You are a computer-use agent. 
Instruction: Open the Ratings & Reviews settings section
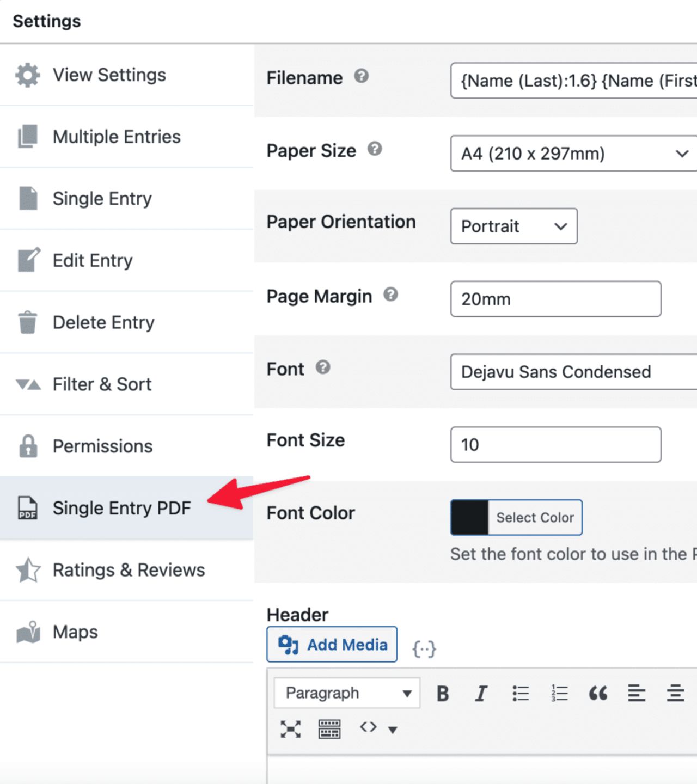(x=129, y=569)
